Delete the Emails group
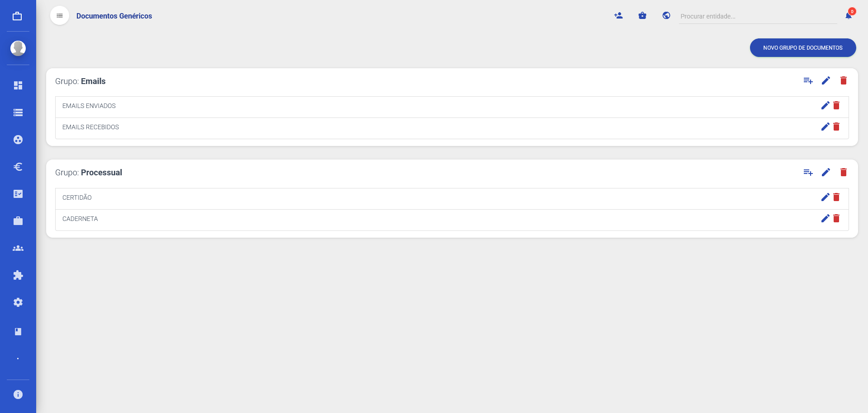868x413 pixels. click(x=844, y=81)
